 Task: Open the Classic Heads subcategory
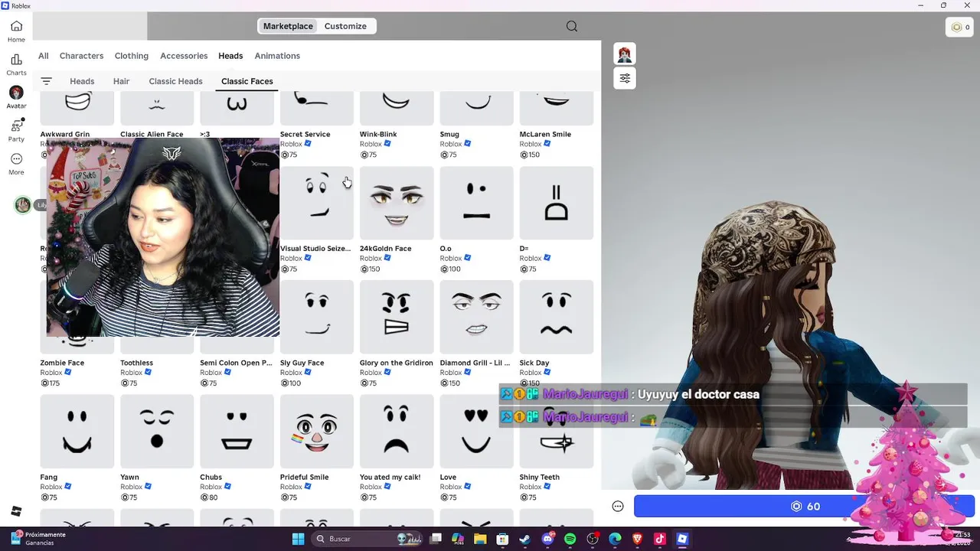(175, 81)
